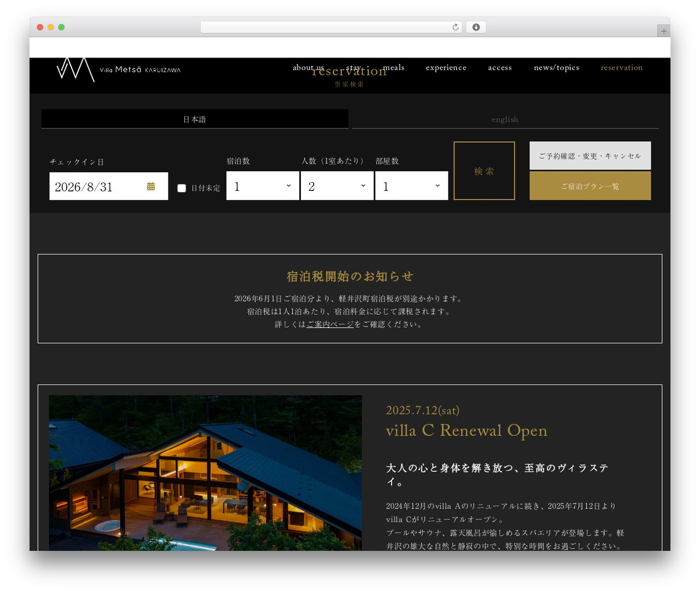The image size is (700, 593).
Task: Open the meals menu item
Action: [394, 67]
